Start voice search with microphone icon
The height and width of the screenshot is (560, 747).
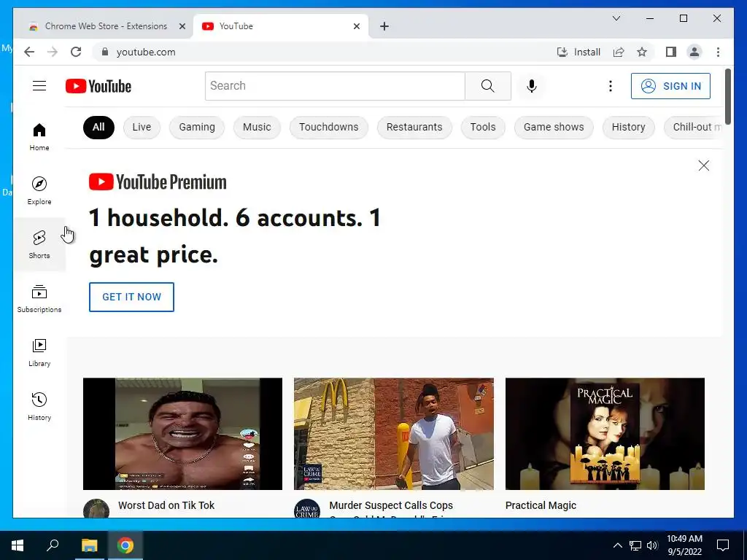532,86
